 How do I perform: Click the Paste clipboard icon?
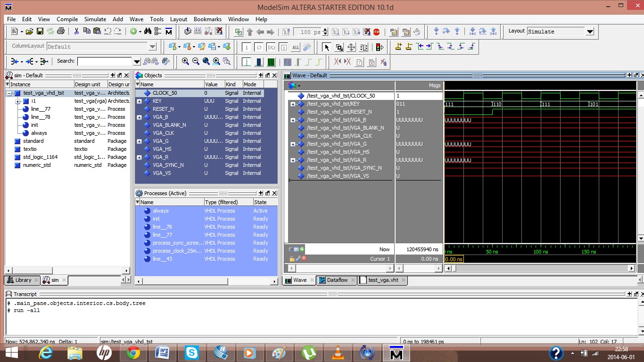click(97, 32)
